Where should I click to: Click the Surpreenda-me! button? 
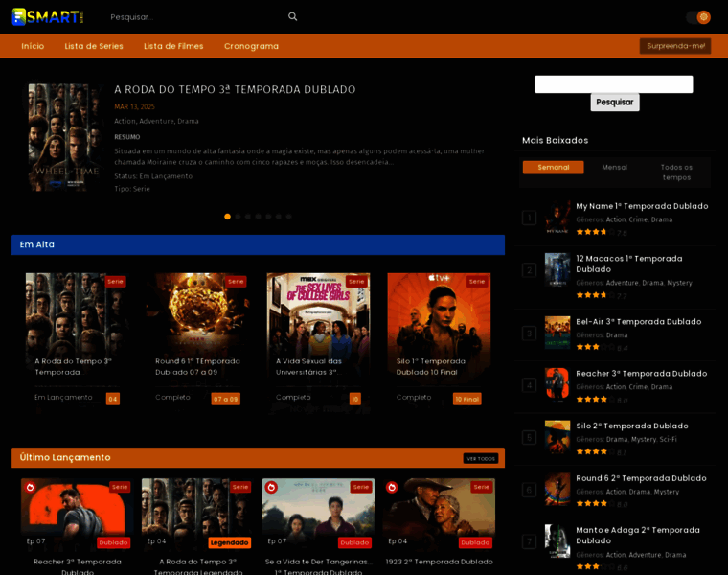[675, 46]
